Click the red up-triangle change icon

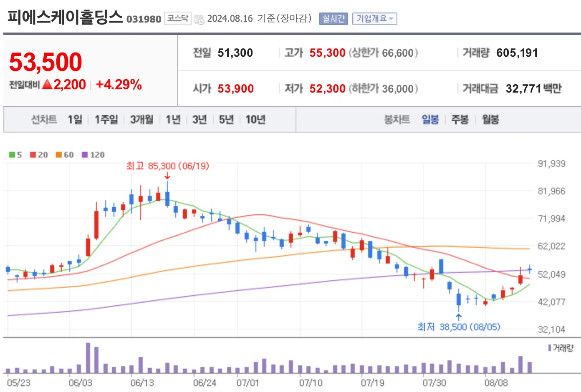click(47, 85)
